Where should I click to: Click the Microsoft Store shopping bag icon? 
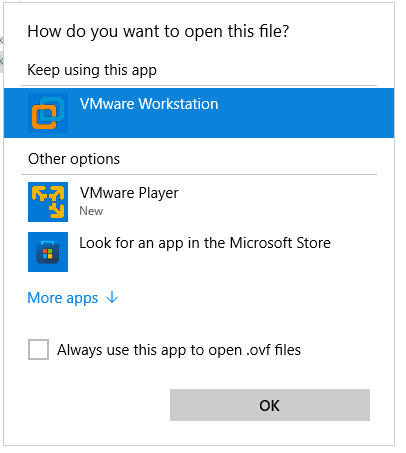click(x=48, y=252)
